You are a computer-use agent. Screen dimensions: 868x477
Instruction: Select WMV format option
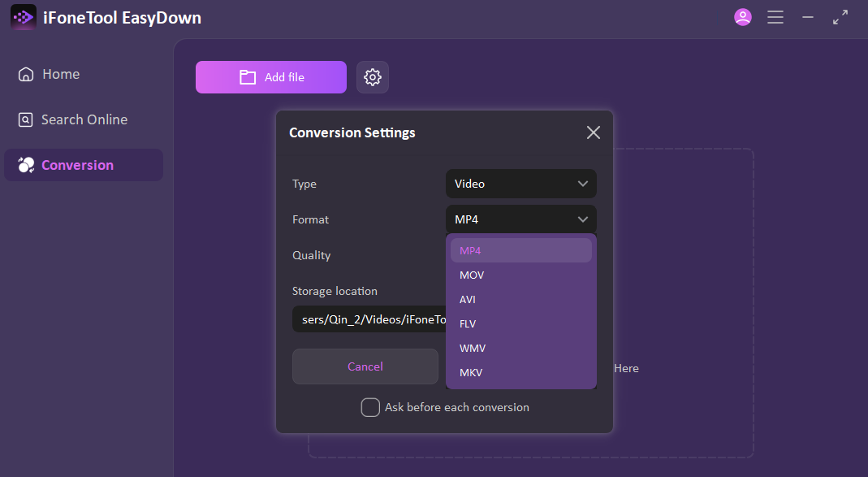click(x=472, y=348)
